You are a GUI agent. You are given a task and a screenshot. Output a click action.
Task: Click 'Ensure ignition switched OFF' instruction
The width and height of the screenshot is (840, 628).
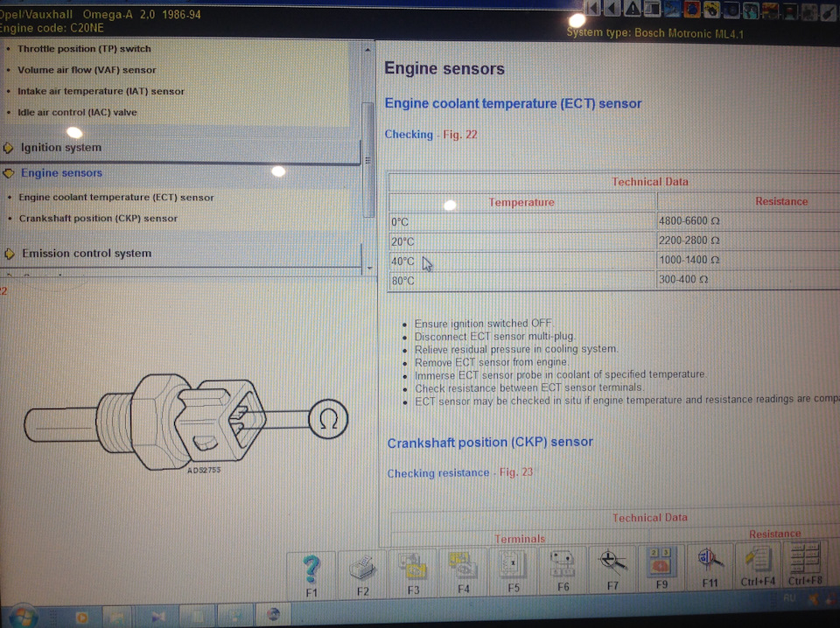coord(483,324)
